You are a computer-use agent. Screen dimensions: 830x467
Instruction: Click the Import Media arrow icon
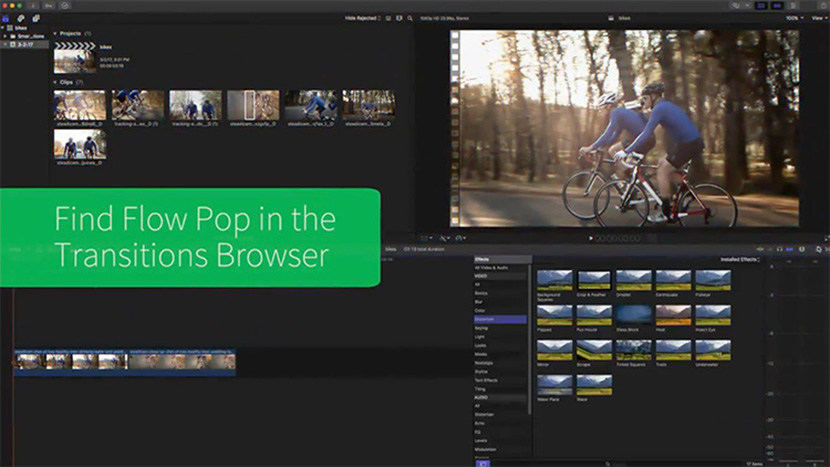32,6
